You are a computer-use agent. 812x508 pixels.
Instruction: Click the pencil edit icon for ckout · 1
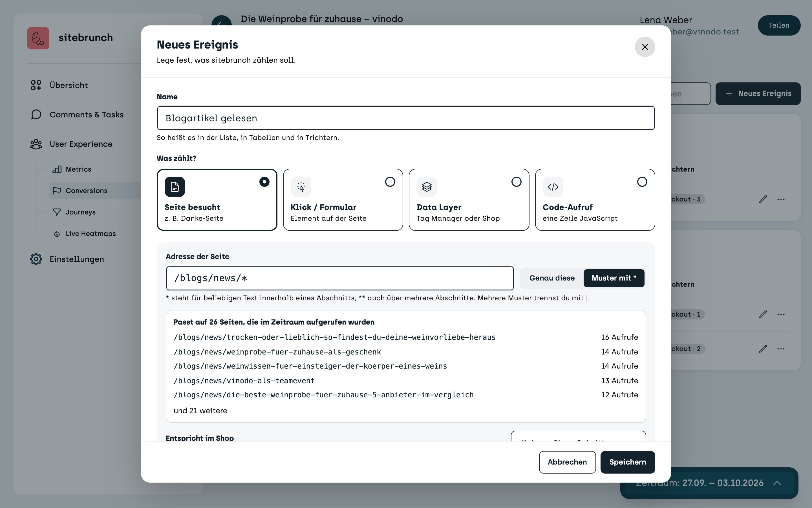[763, 314]
